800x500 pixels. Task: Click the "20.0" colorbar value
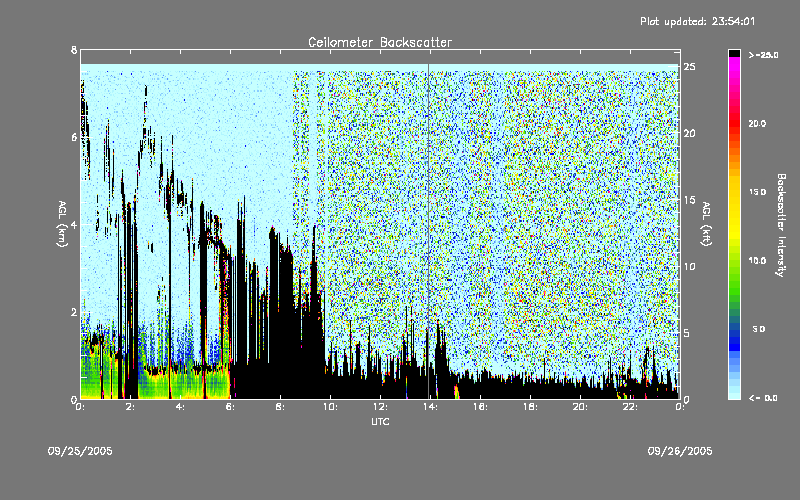757,123
